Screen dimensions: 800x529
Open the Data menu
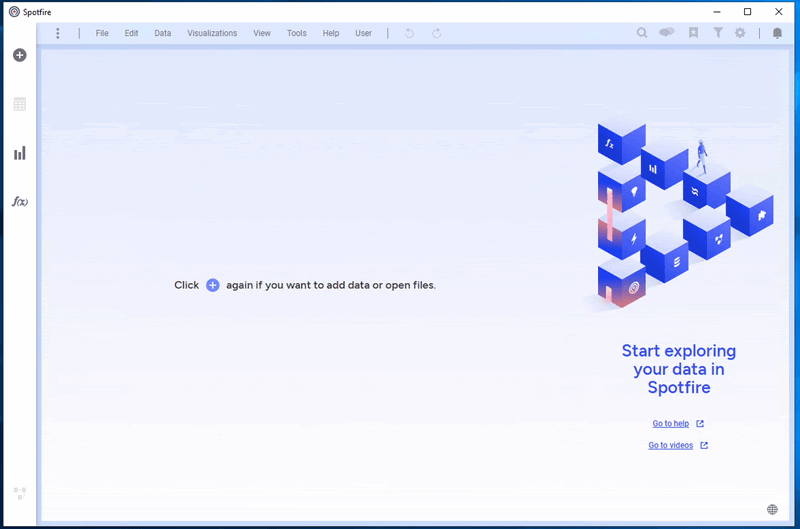click(x=162, y=33)
